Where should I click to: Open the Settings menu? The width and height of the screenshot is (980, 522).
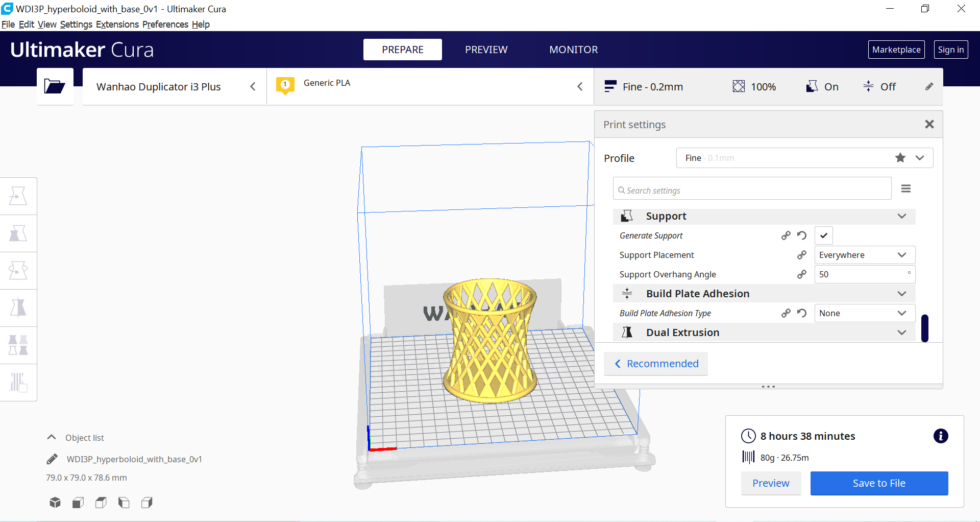click(76, 25)
